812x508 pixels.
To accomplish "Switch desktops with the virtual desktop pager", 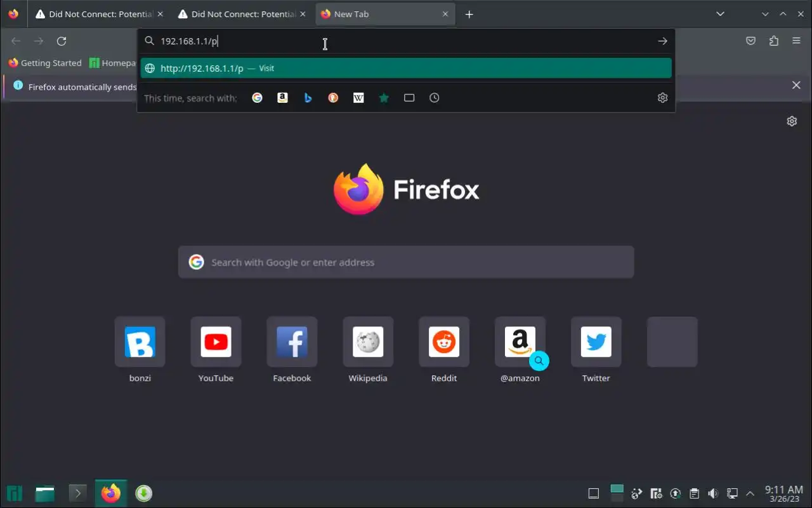I will coord(617,493).
